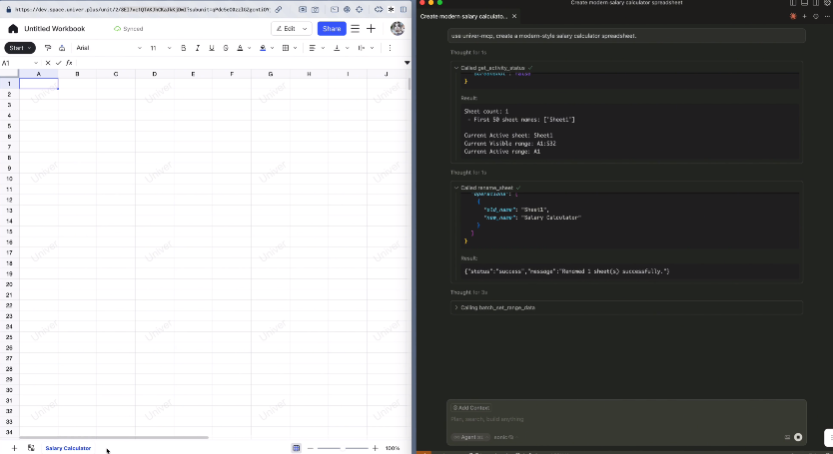Apply the fill color button

point(262,48)
